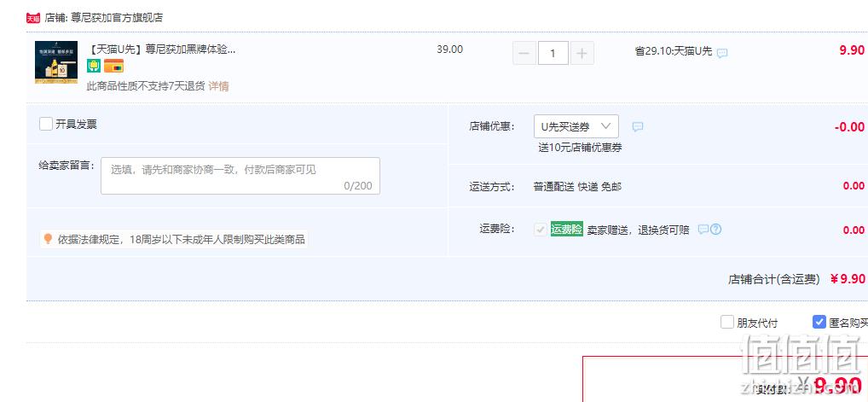This screenshot has height=402, width=868.
Task: Click the green 运费险 label badge
Action: tap(567, 229)
